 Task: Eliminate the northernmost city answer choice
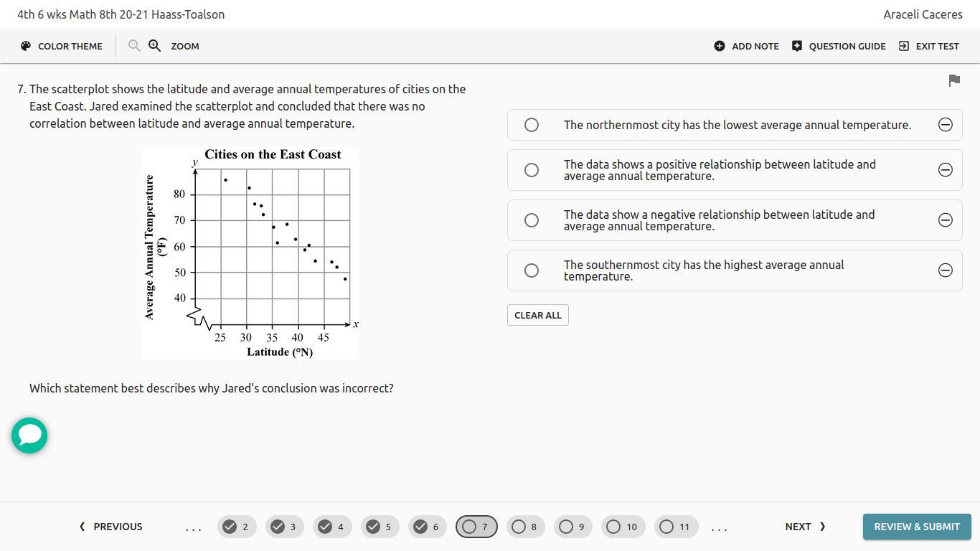pos(946,125)
